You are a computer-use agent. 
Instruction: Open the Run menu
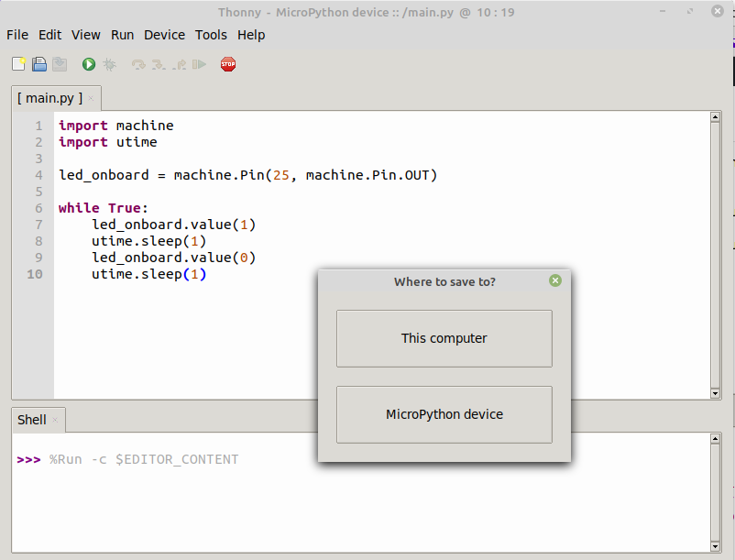(122, 35)
